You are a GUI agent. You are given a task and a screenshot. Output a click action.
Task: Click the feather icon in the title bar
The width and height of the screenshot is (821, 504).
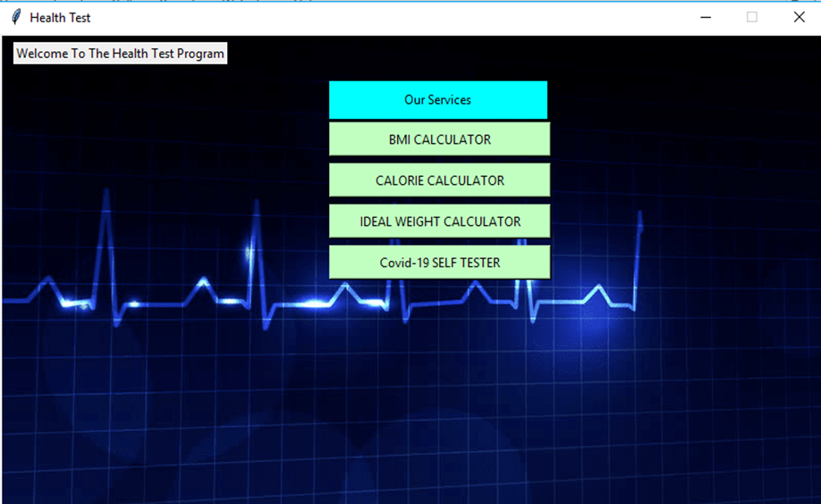pos(16,17)
